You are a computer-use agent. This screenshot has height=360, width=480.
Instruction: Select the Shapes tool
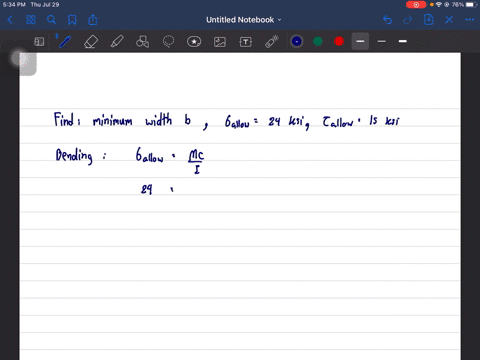[142, 42]
